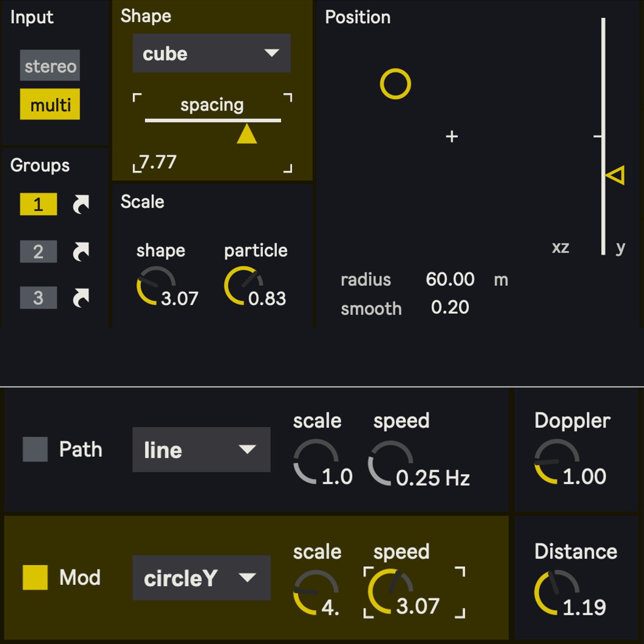Image resolution: width=644 pixels, height=644 pixels.
Task: Click the Scale shape value 3.07
Action: coord(179,298)
